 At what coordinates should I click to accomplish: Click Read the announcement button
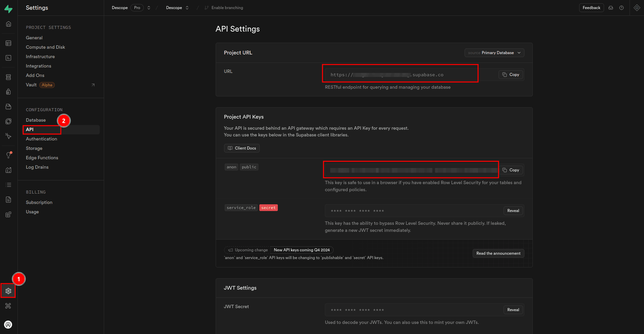point(498,253)
